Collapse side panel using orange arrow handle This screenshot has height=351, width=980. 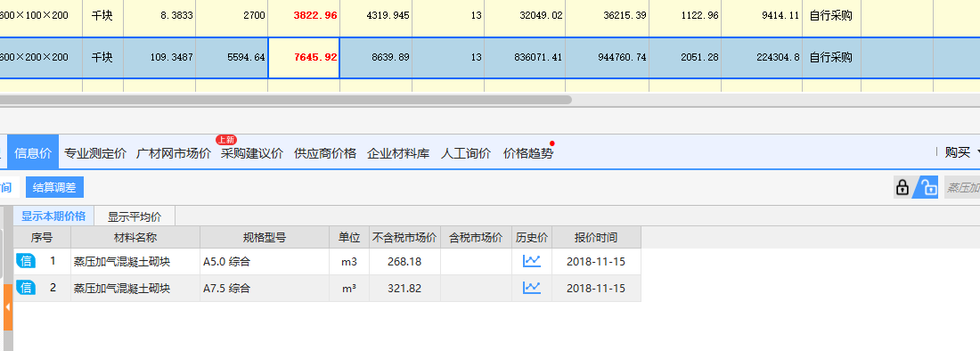point(7,307)
